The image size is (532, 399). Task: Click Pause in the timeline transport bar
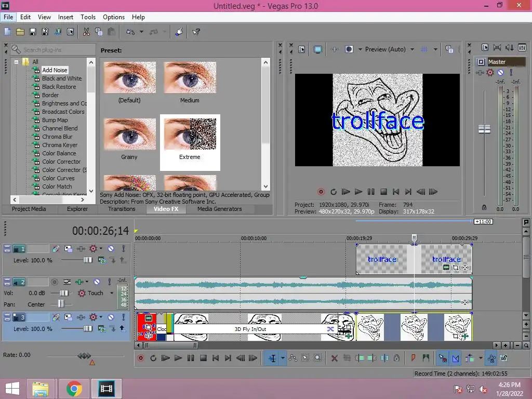(191, 358)
